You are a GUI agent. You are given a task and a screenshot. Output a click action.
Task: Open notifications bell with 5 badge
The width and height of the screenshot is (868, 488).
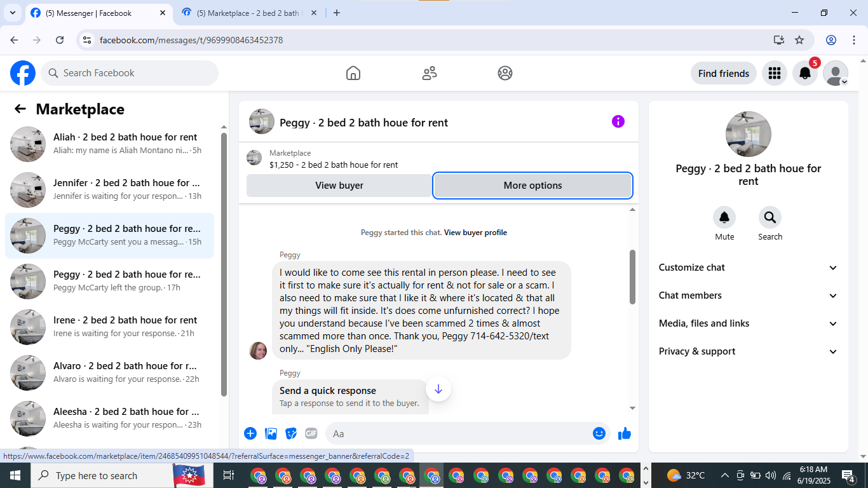point(805,73)
